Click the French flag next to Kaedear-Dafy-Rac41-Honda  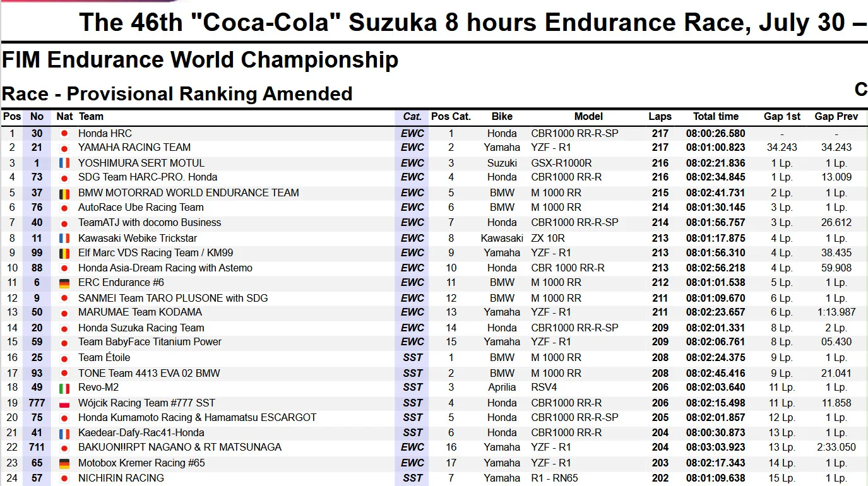(x=64, y=433)
